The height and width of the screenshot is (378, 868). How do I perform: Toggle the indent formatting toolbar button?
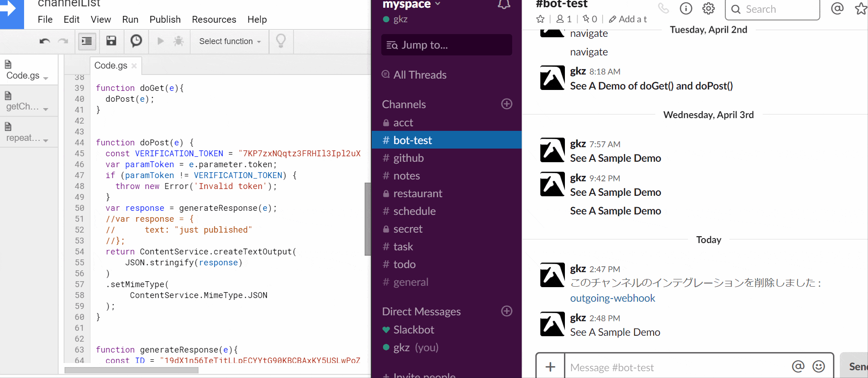[x=86, y=41]
